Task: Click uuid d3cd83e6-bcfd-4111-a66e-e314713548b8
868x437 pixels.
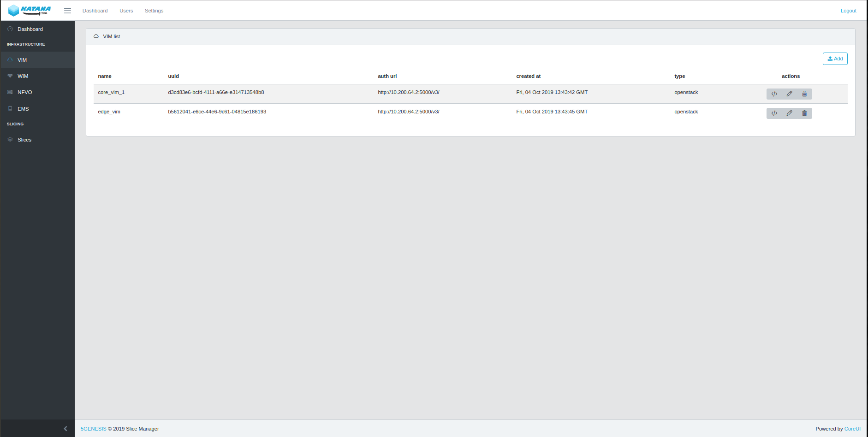Action: [x=216, y=92]
